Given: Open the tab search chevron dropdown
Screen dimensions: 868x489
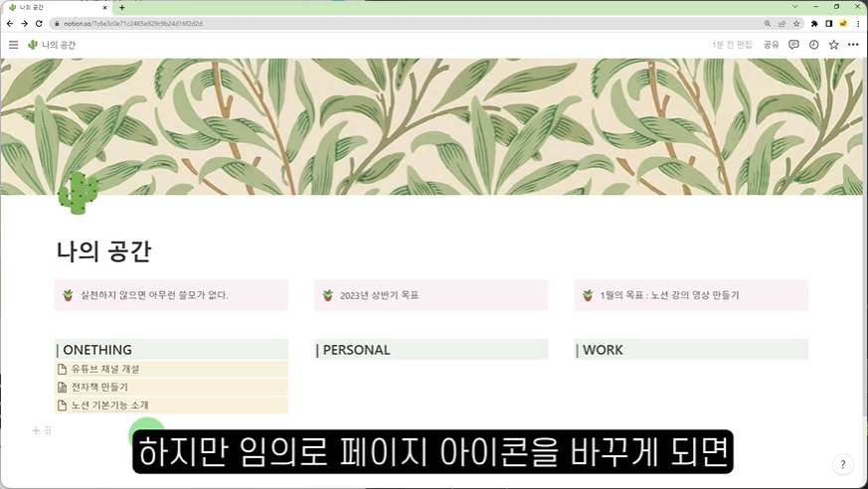Looking at the screenshot, I should click(795, 7).
